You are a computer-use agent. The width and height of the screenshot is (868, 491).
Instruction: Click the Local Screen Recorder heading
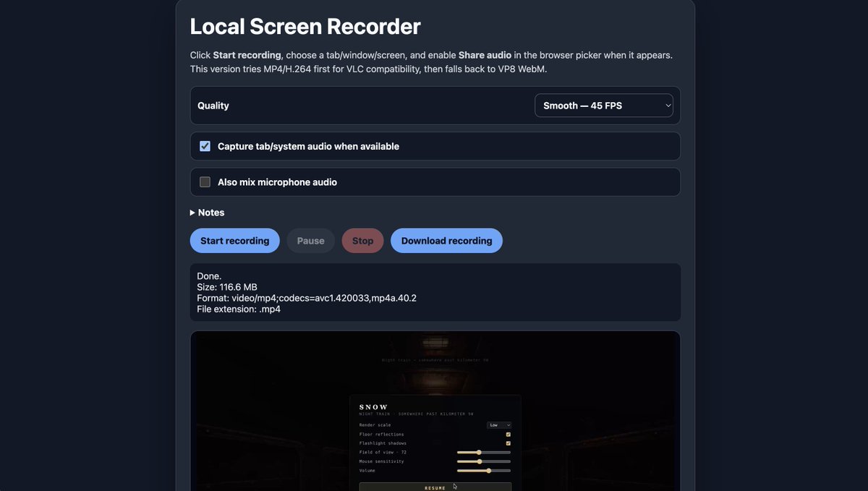305,27
